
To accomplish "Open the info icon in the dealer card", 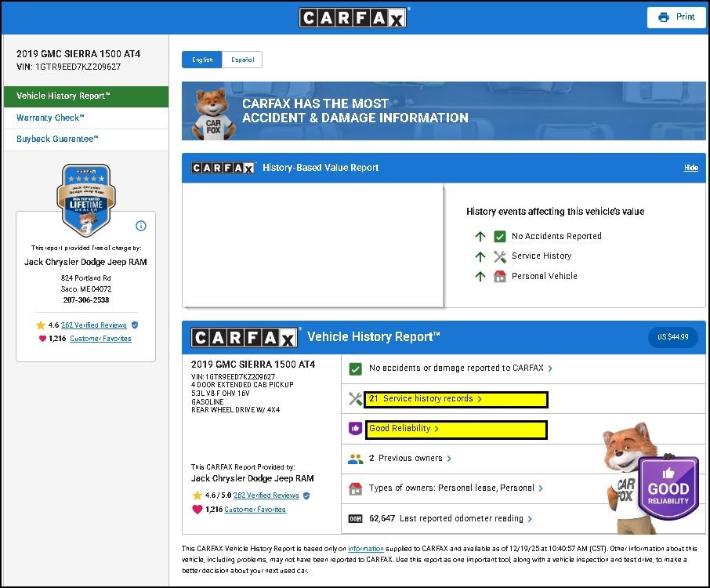I will click(x=141, y=226).
